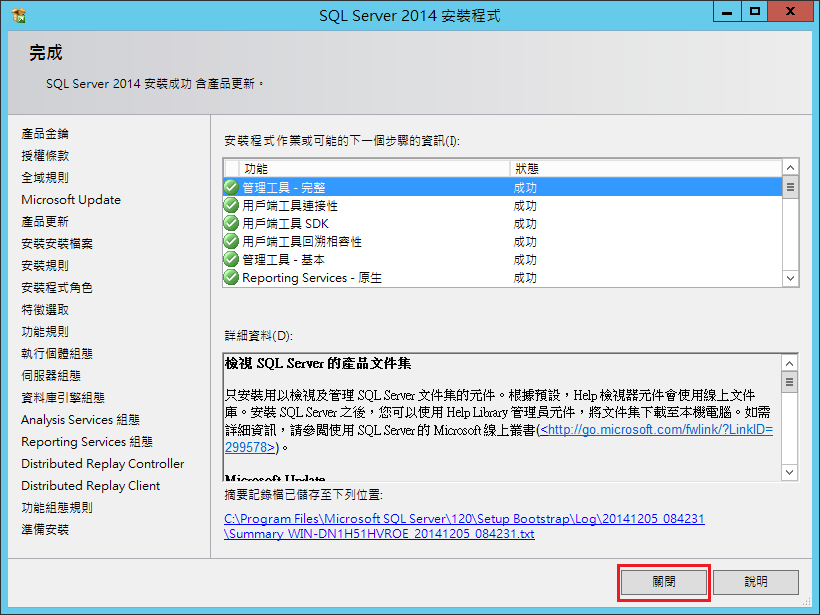Select the 管理工具 - 完整 row
Screen dimensions: 820x615
[503, 187]
